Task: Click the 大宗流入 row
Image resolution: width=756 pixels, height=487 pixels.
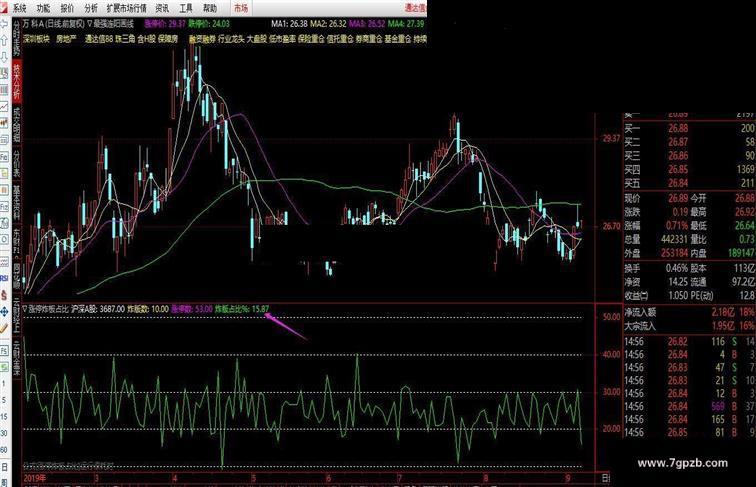Action: point(690,326)
